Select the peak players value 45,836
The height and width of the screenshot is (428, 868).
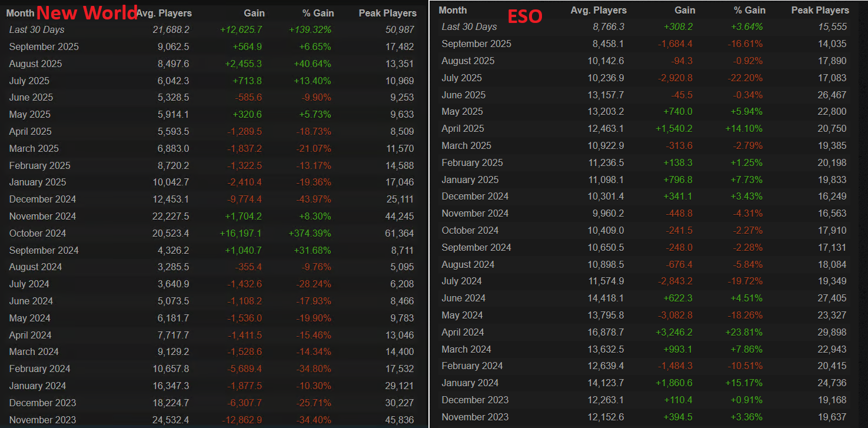pyautogui.click(x=400, y=420)
